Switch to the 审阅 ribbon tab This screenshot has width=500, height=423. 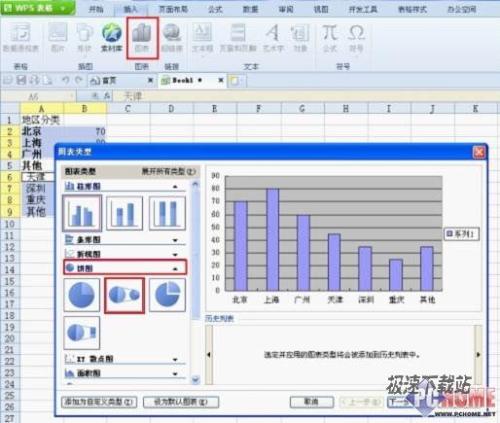point(286,9)
